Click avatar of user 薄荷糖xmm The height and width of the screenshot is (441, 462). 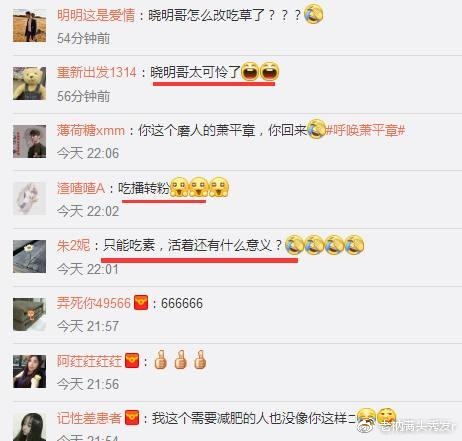point(29,141)
